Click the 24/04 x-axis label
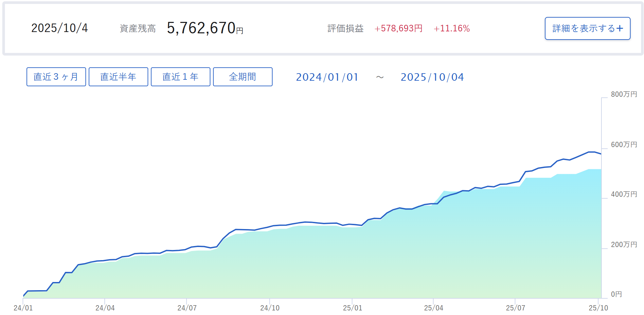Image resolution: width=644 pixels, height=315 pixels. pyautogui.click(x=105, y=308)
